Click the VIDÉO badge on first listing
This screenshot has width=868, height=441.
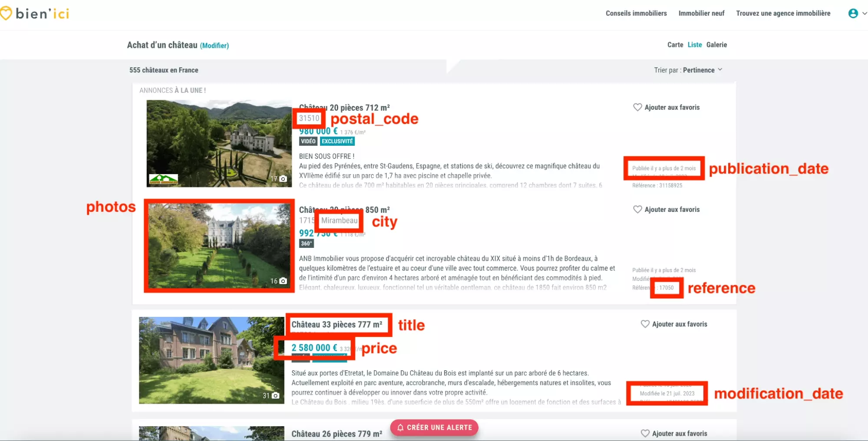pyautogui.click(x=308, y=142)
